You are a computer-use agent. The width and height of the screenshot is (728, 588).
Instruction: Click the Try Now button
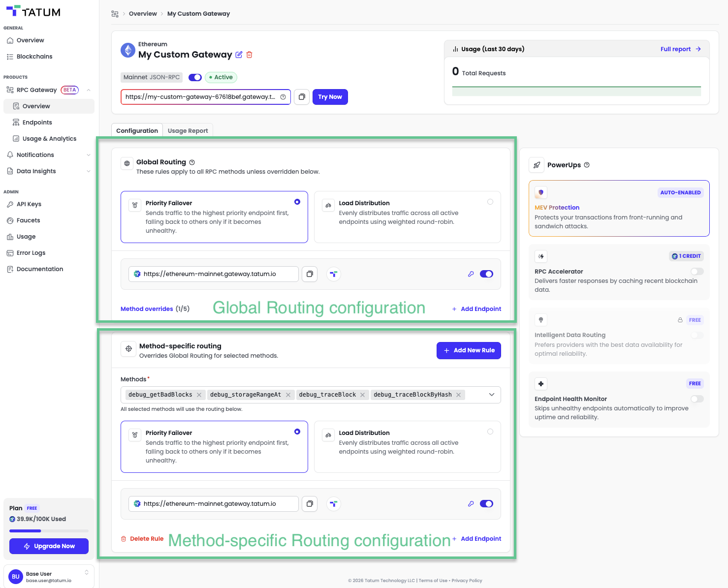[x=330, y=97]
